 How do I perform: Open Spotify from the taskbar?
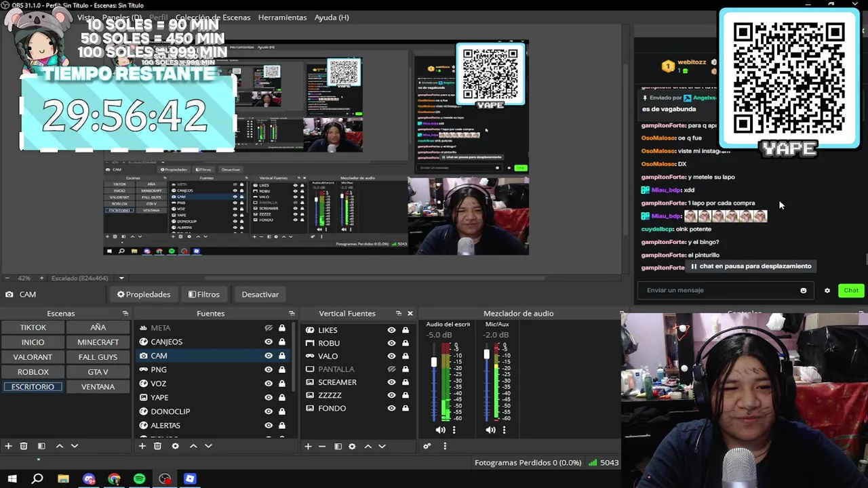[139, 479]
